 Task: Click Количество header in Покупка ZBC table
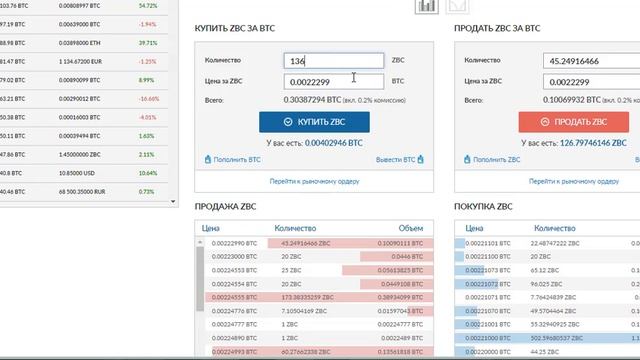[555, 229]
